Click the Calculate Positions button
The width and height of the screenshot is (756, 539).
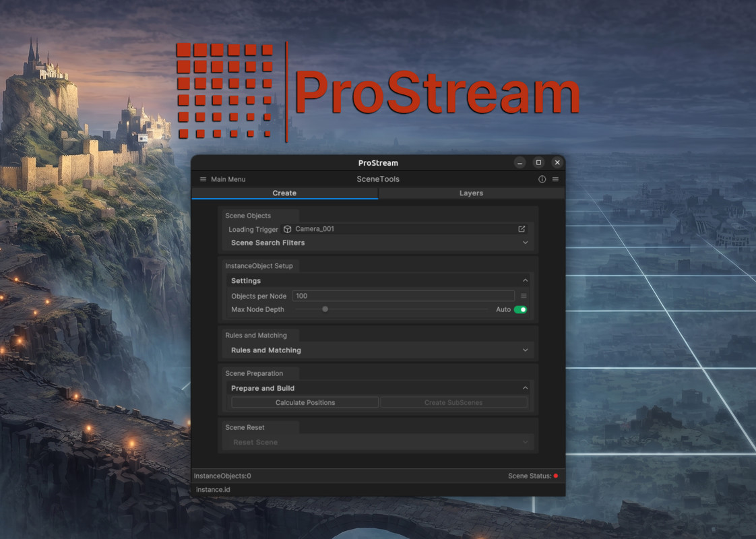pos(305,402)
